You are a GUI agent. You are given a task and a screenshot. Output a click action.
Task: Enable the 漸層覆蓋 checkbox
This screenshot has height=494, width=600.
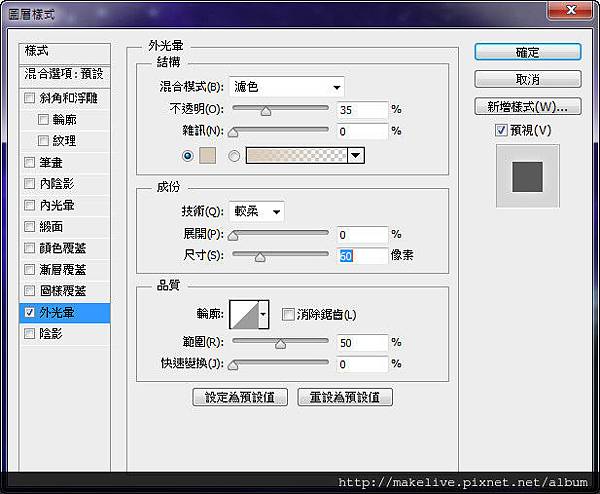[29, 270]
